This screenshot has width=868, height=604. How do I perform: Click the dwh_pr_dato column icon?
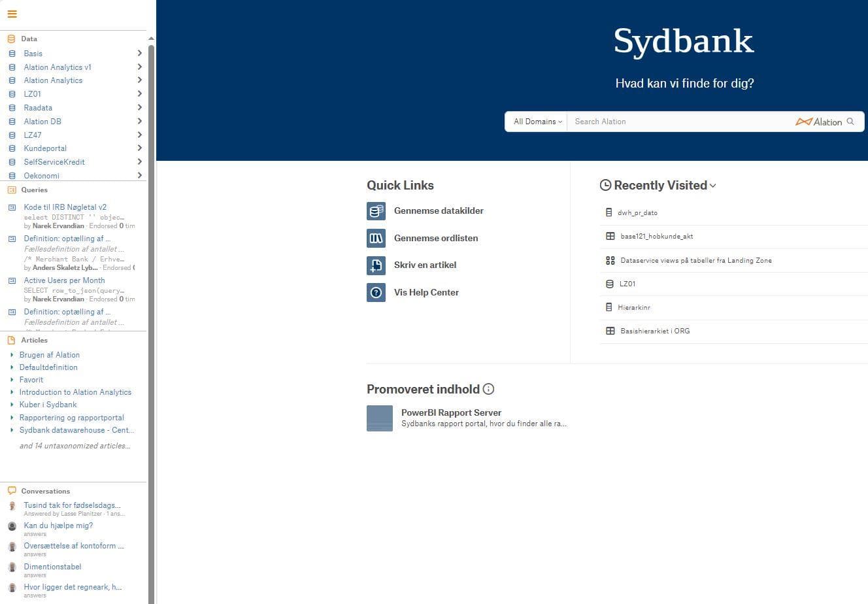[x=609, y=212]
